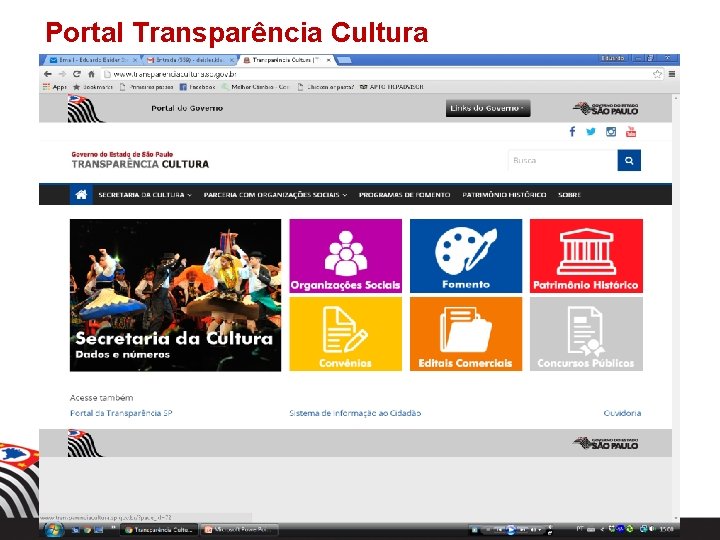
Task: Open the Facebook bookmark in bookmarks bar
Action: coord(197,87)
